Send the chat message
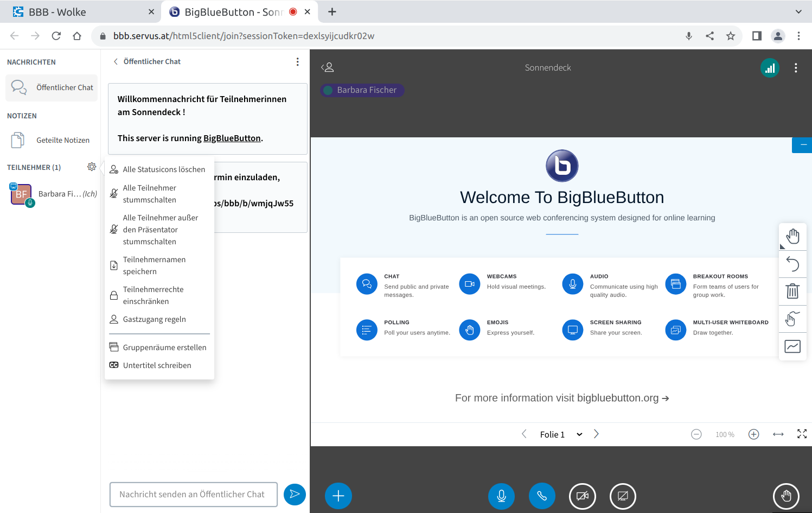Viewport: 812px width, 513px height. click(x=295, y=494)
